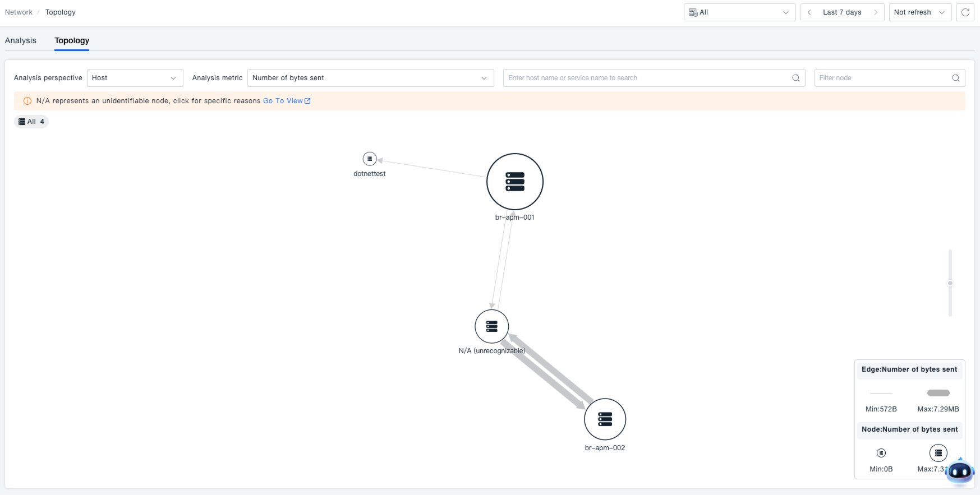Image resolution: width=980 pixels, height=495 pixels.
Task: Expand the Analysis metric dropdown
Action: [370, 78]
